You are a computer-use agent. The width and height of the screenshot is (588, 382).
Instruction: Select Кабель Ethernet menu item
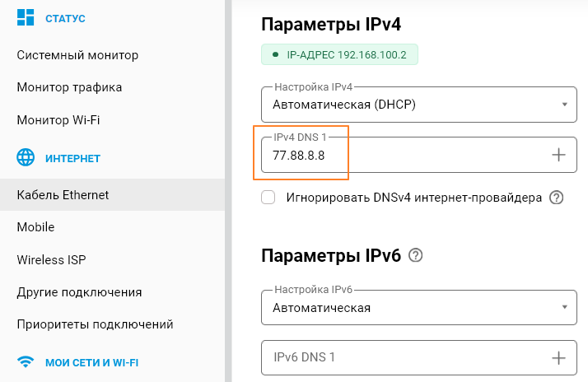click(63, 195)
